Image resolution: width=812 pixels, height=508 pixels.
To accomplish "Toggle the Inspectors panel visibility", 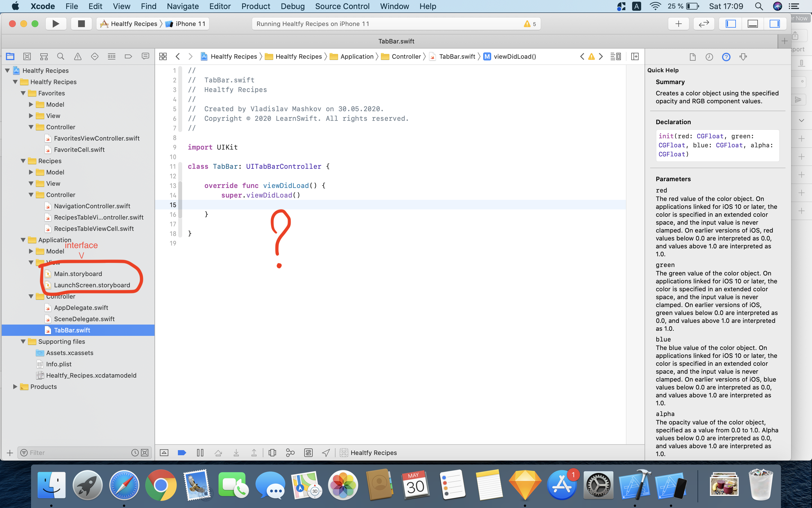I will [x=775, y=23].
